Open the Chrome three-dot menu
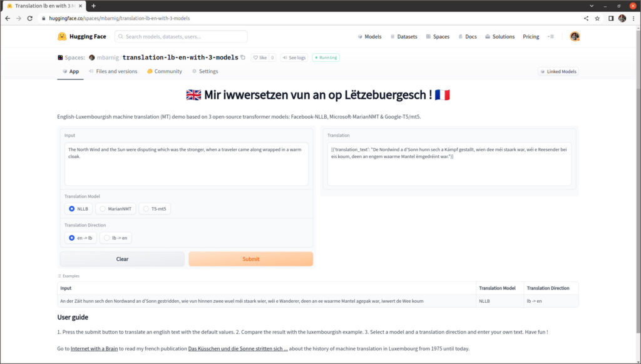Viewport: 641px width, 364px height. [633, 18]
